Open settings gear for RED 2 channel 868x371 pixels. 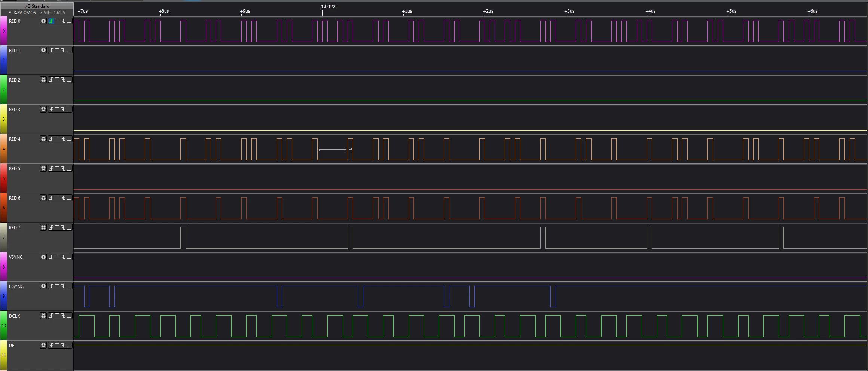pyautogui.click(x=43, y=80)
